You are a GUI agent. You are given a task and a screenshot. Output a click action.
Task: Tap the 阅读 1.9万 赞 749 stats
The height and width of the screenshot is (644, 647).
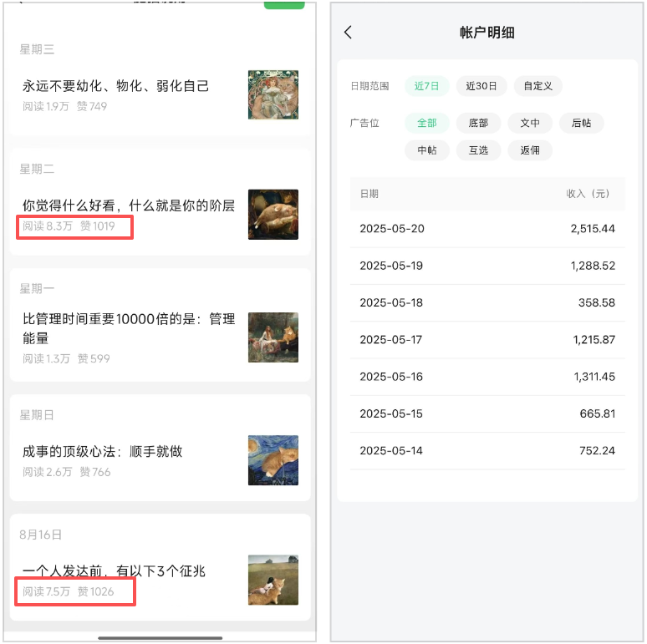point(64,106)
